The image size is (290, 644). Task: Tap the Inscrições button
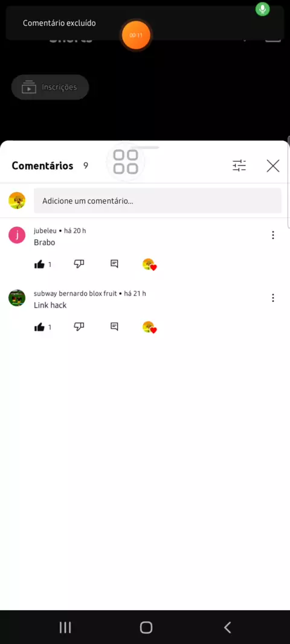[50, 87]
